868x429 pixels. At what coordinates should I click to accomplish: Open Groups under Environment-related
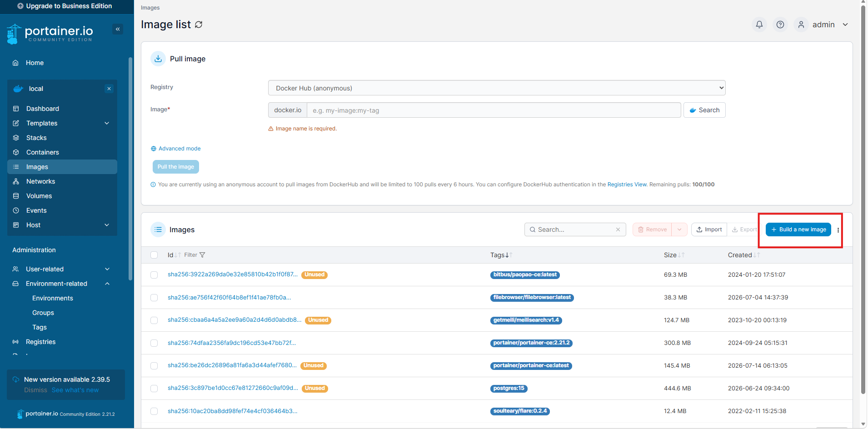click(x=43, y=313)
